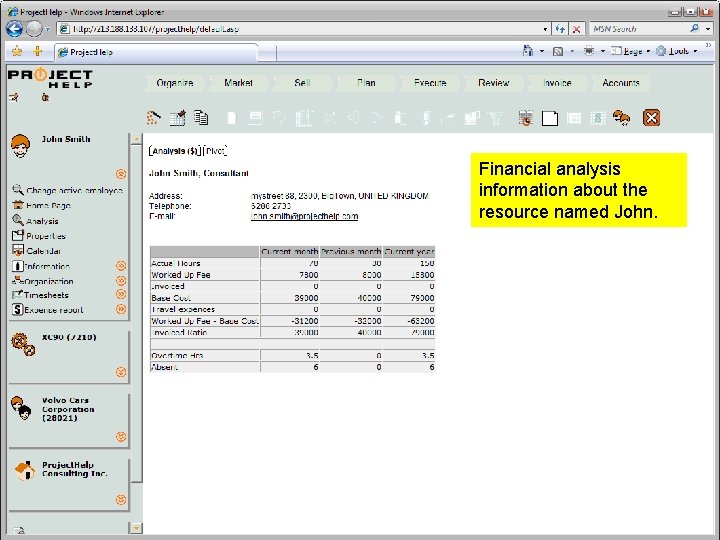Open the Accounts menu
The image size is (720, 540).
[621, 83]
